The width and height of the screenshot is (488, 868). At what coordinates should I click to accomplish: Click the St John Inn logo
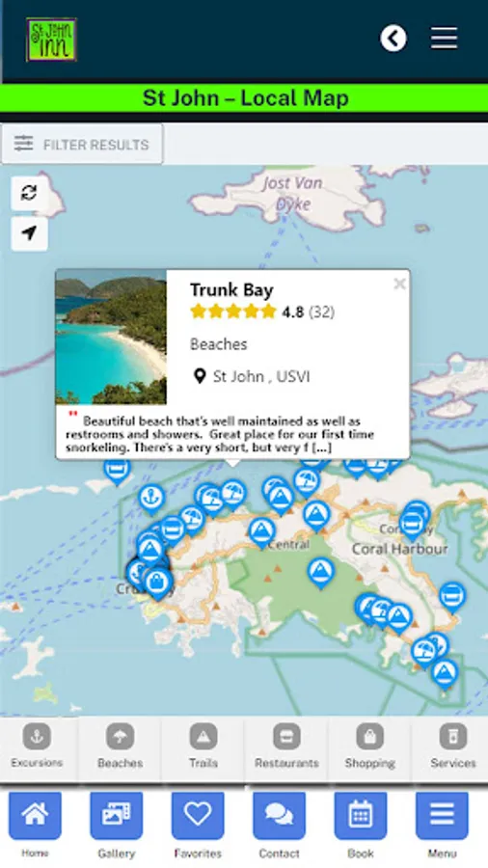point(51,40)
